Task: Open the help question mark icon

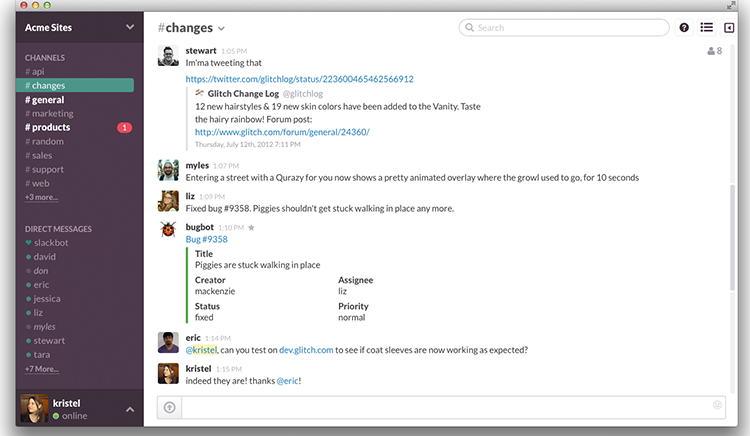Action: coord(684,28)
